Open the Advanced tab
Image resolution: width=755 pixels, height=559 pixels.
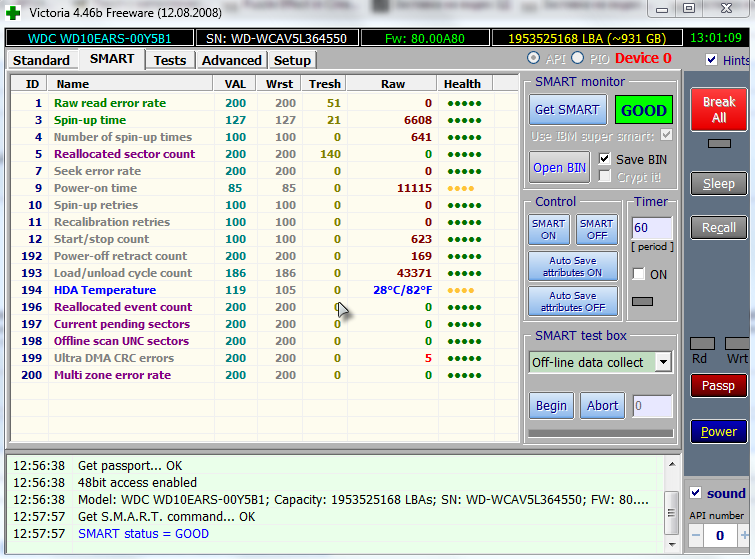tap(231, 60)
